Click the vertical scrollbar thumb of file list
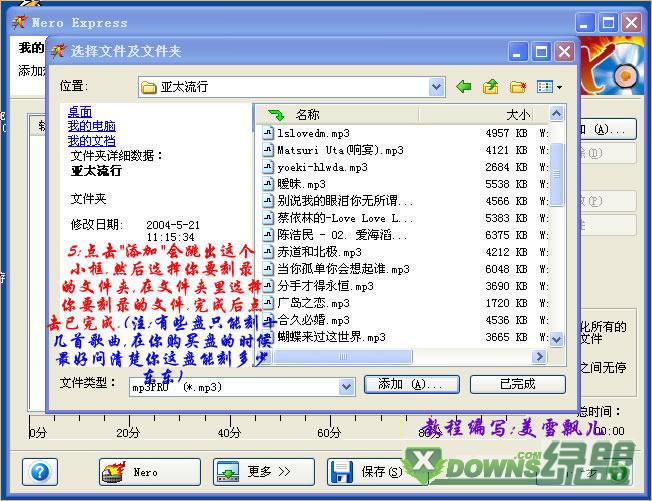Viewport: 652px width, 501px height. pyautogui.click(x=556, y=175)
